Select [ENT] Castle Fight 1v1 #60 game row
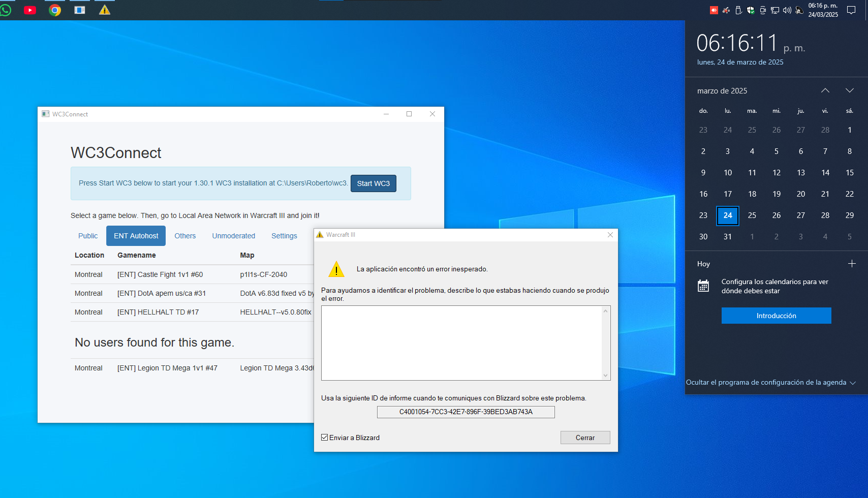 (x=193, y=274)
